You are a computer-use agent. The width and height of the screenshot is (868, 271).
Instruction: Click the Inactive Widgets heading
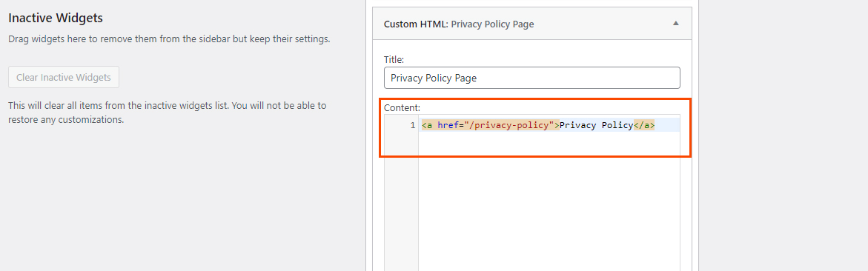tap(56, 18)
